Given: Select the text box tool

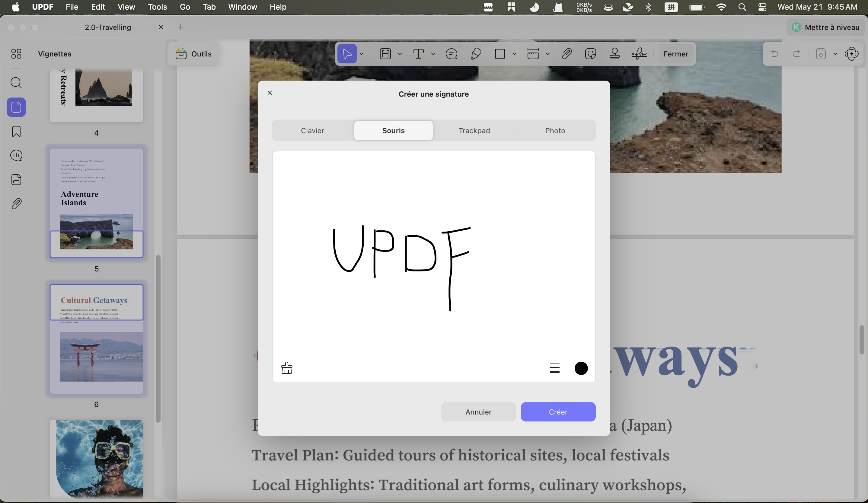Looking at the screenshot, I should pyautogui.click(x=419, y=54).
